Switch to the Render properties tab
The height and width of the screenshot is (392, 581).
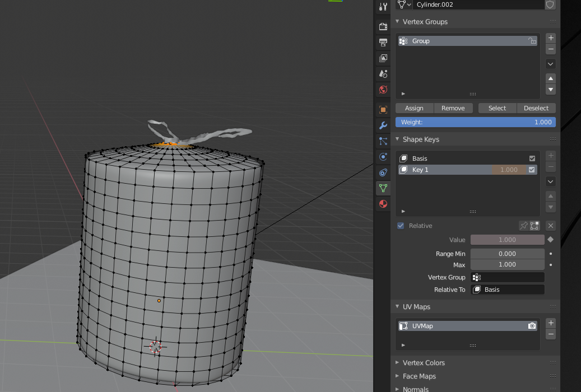(383, 26)
